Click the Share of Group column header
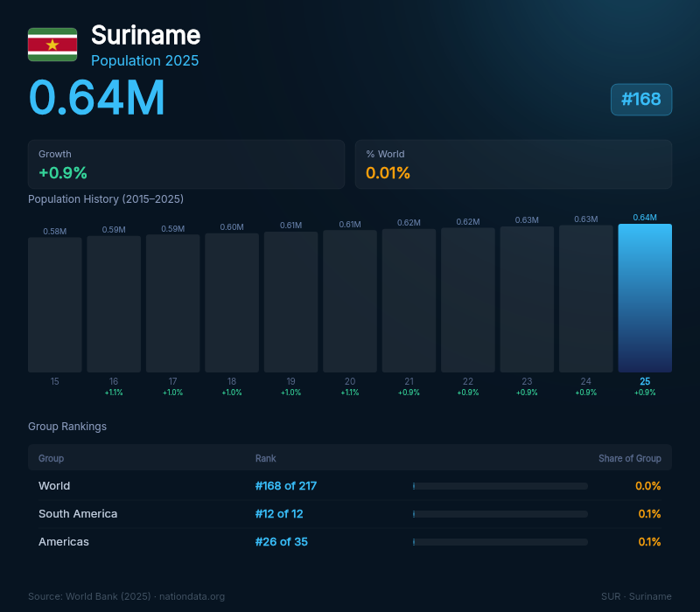 tap(629, 458)
